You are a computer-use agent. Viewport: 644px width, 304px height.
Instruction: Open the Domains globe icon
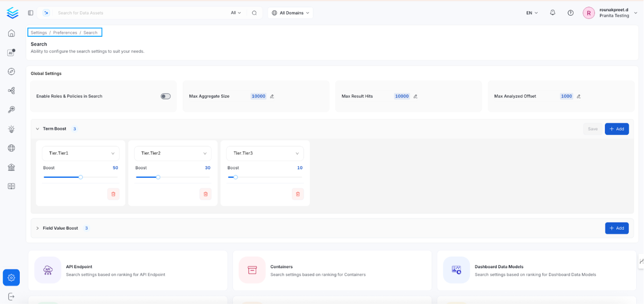pyautogui.click(x=11, y=148)
